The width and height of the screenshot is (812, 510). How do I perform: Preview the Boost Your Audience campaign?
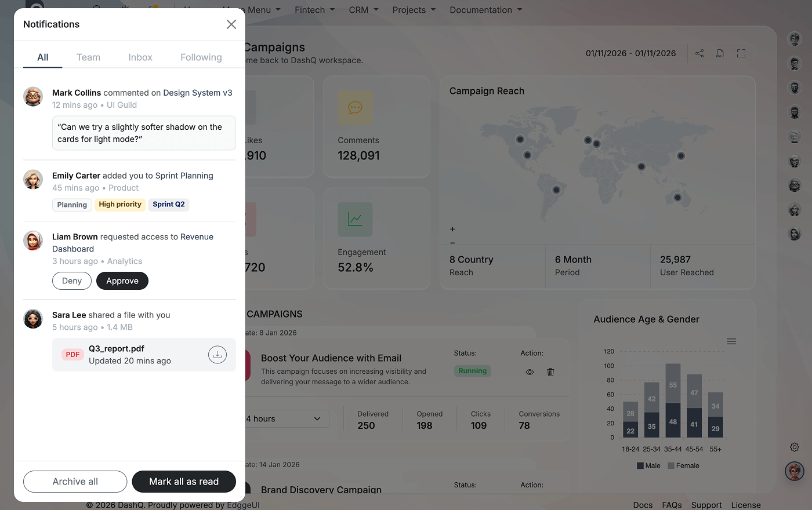coord(529,371)
